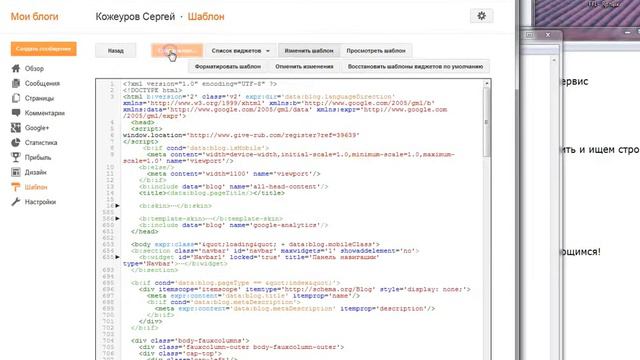Go to Сообщения in the sidebar
The height and width of the screenshot is (360, 640).
coord(42,83)
